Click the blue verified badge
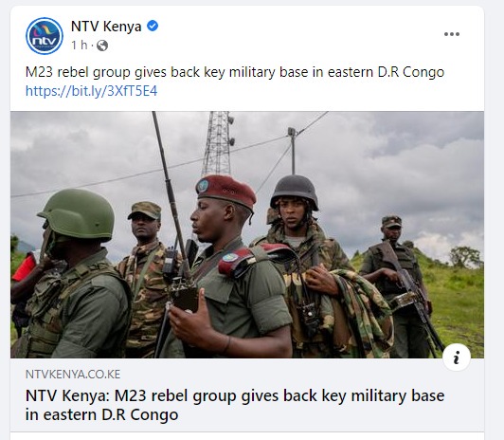 coord(153,26)
